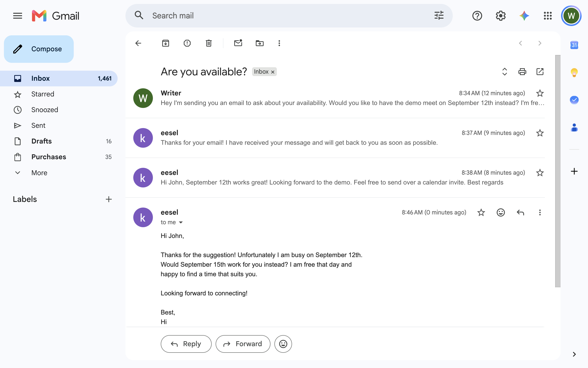The image size is (588, 368).
Task: Mark the conversation as unread
Action: tap(238, 43)
